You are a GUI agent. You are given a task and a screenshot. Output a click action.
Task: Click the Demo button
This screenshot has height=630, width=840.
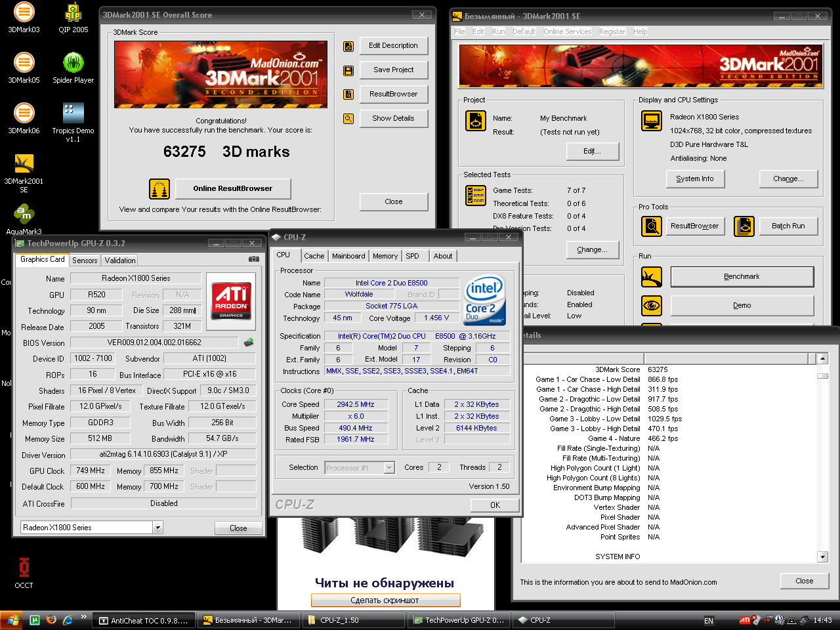pos(742,306)
